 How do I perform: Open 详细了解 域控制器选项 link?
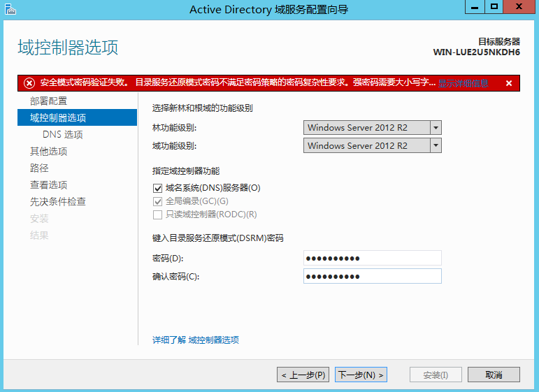click(x=196, y=340)
